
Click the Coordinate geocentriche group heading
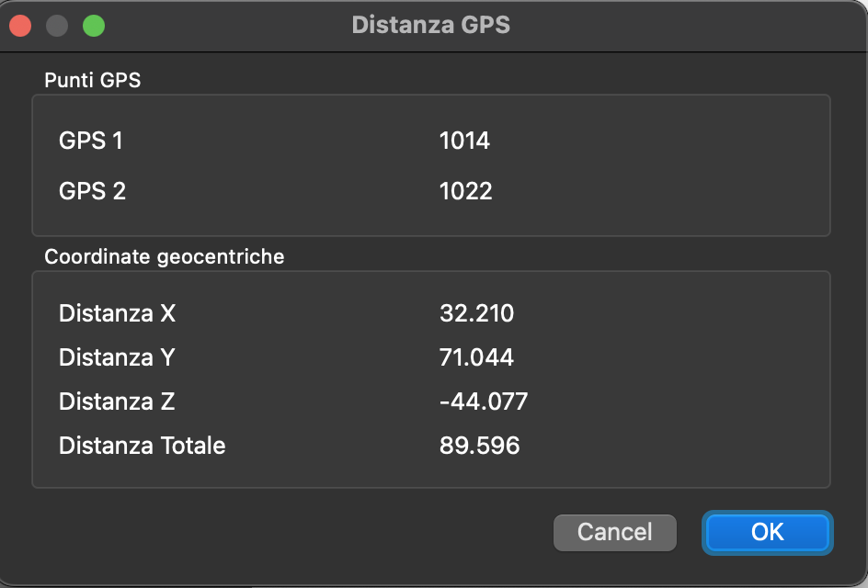click(164, 257)
